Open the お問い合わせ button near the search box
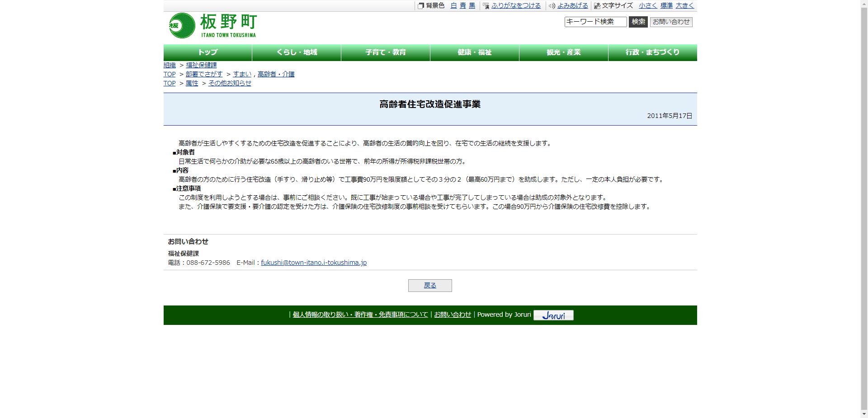The width and height of the screenshot is (868, 418). click(x=671, y=21)
